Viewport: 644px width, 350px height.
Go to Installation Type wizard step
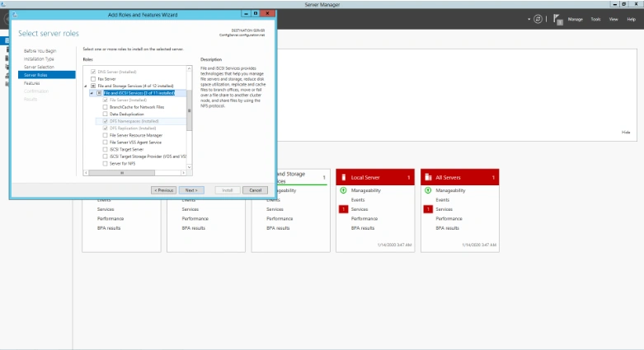[x=39, y=58]
